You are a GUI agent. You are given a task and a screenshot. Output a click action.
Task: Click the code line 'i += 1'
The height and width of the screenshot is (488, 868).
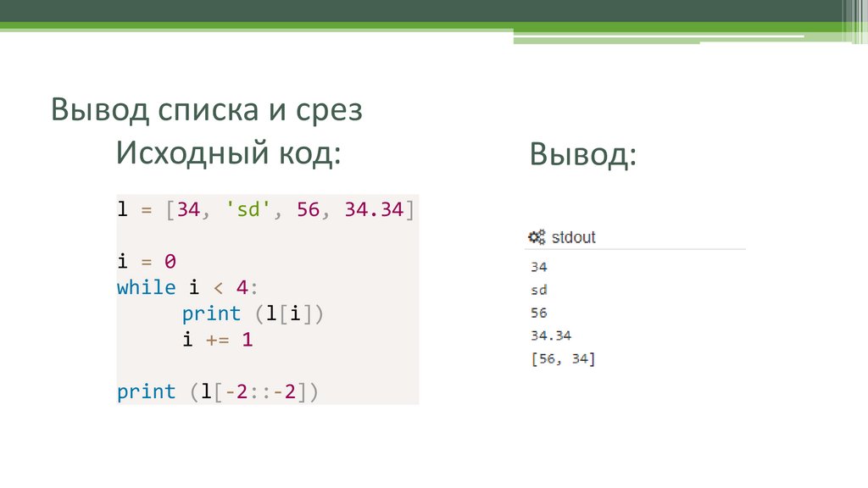pyautogui.click(x=218, y=339)
